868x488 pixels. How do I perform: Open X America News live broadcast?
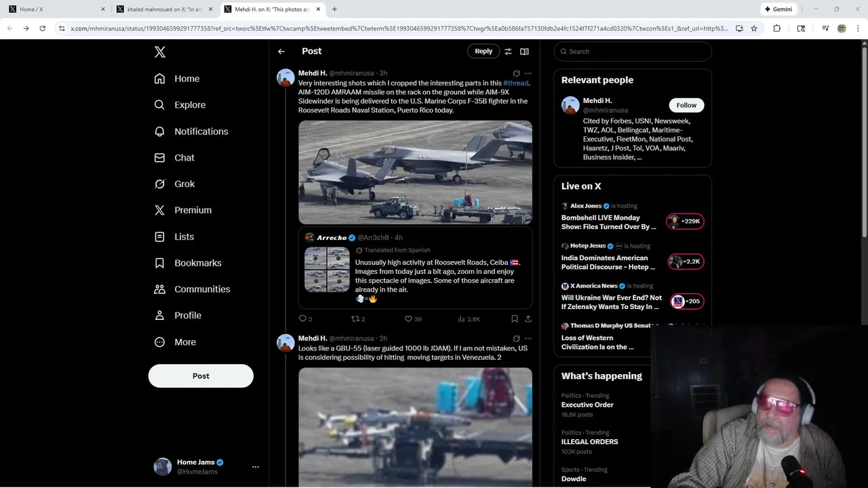[611, 302]
